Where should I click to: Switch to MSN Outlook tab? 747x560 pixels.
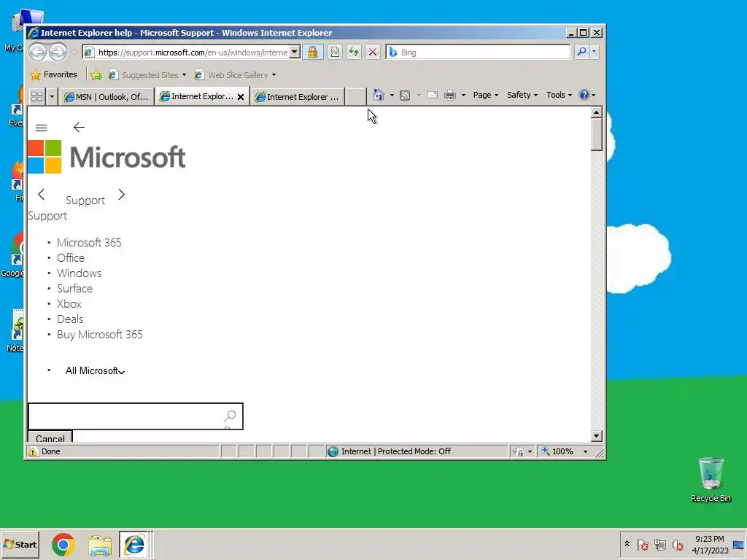pyautogui.click(x=107, y=97)
